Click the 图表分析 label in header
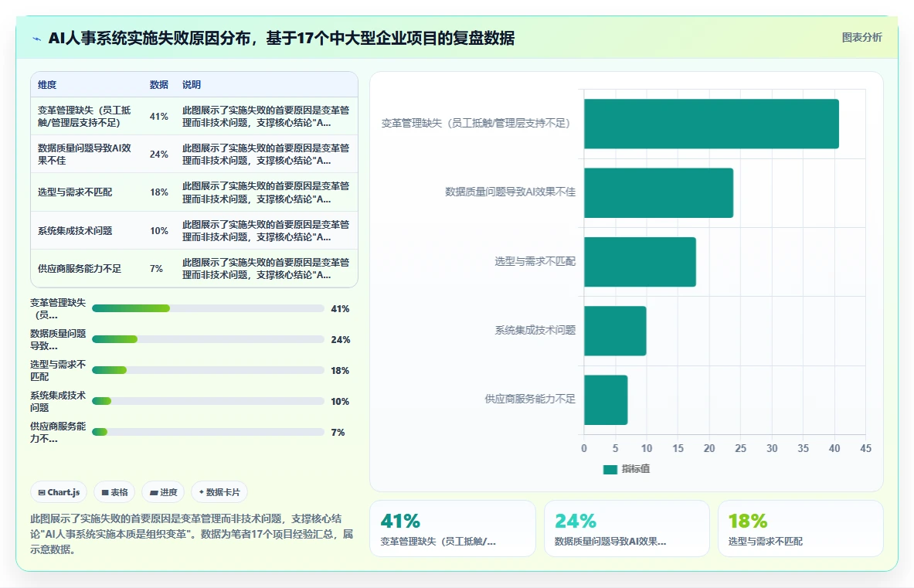Screen dimensions: 914x588 (x=861, y=37)
